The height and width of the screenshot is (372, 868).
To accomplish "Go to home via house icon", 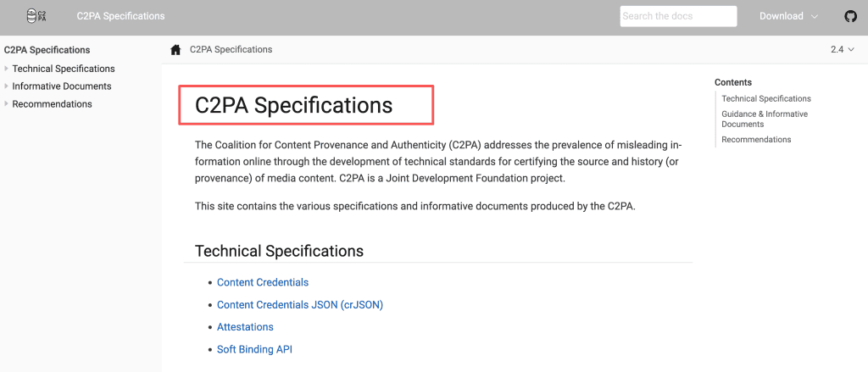I will click(x=176, y=50).
